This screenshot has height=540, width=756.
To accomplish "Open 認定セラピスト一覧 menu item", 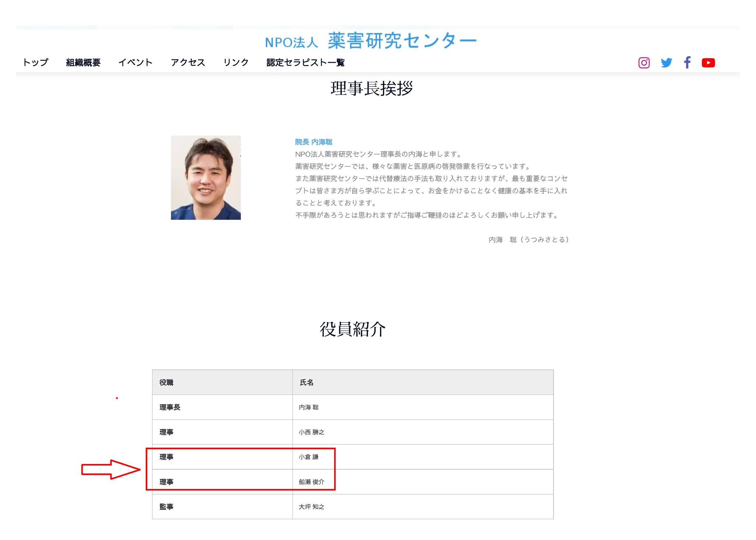I will point(305,62).
